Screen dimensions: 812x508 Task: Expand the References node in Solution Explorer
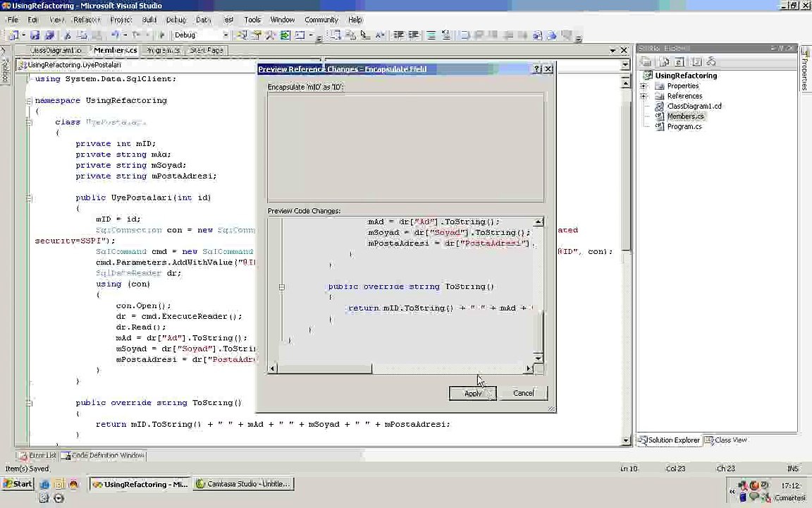[x=644, y=96]
